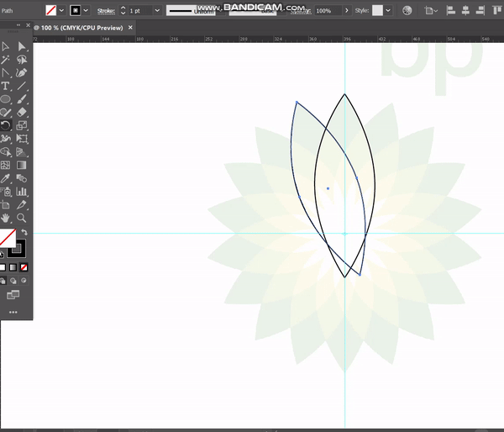The height and width of the screenshot is (432, 504).
Task: Set paint mode to None
Action: pyautogui.click(x=24, y=267)
